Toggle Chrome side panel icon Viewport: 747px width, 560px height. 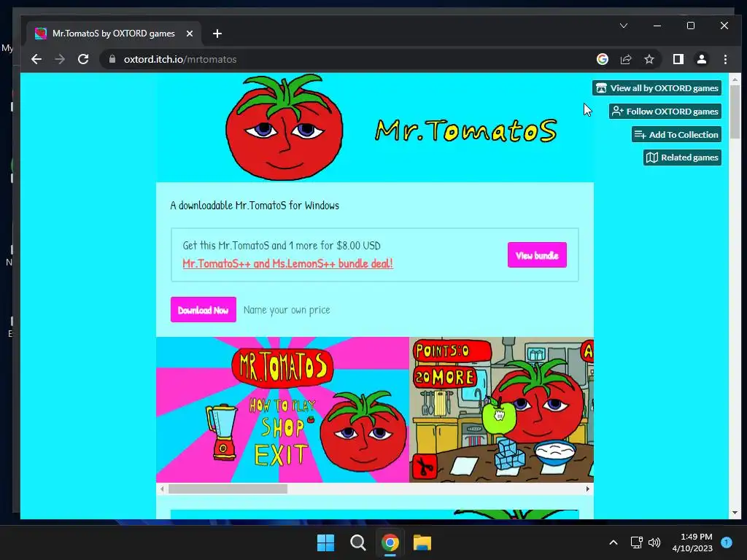[678, 59]
